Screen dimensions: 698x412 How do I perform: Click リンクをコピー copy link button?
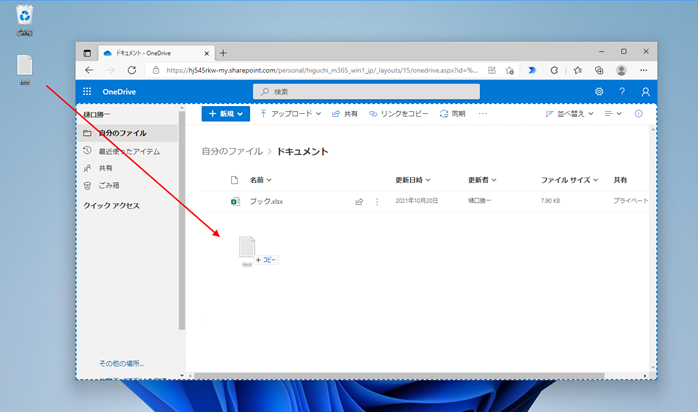(x=399, y=114)
